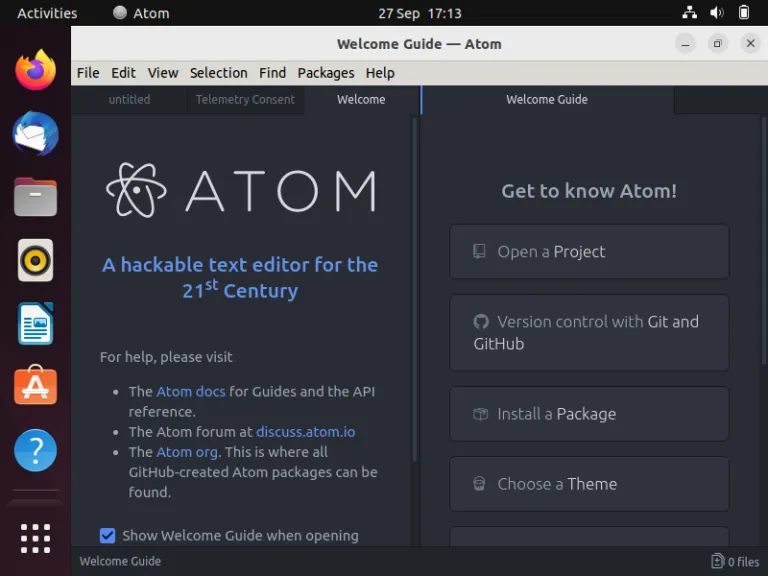Viewport: 768px width, 576px height.
Task: Select the Welcome tab
Action: click(361, 99)
